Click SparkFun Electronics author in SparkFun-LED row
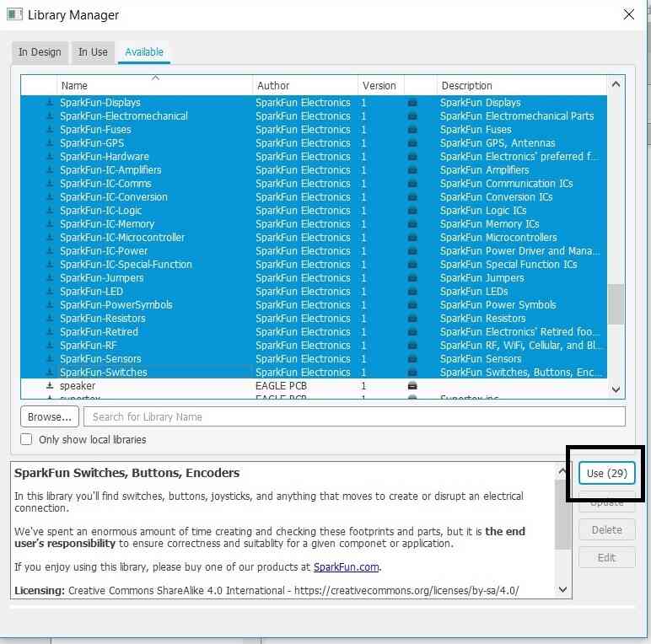This screenshot has height=644, width=651. pyautogui.click(x=303, y=292)
